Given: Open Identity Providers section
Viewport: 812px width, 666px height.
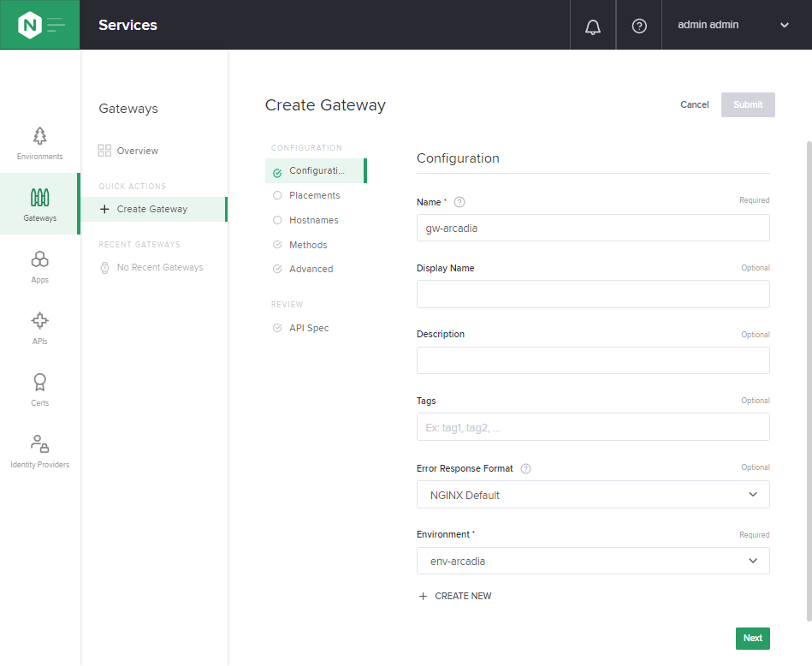Looking at the screenshot, I should pos(40,451).
